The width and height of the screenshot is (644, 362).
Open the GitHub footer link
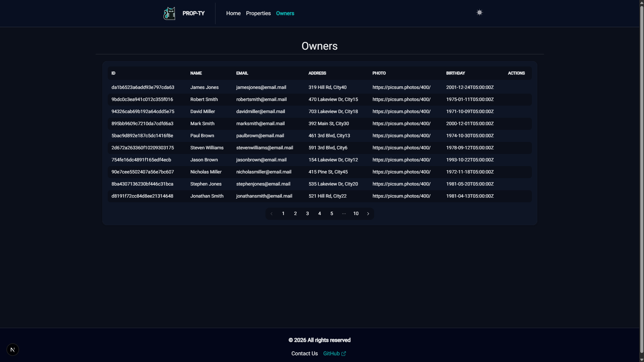pos(331,354)
